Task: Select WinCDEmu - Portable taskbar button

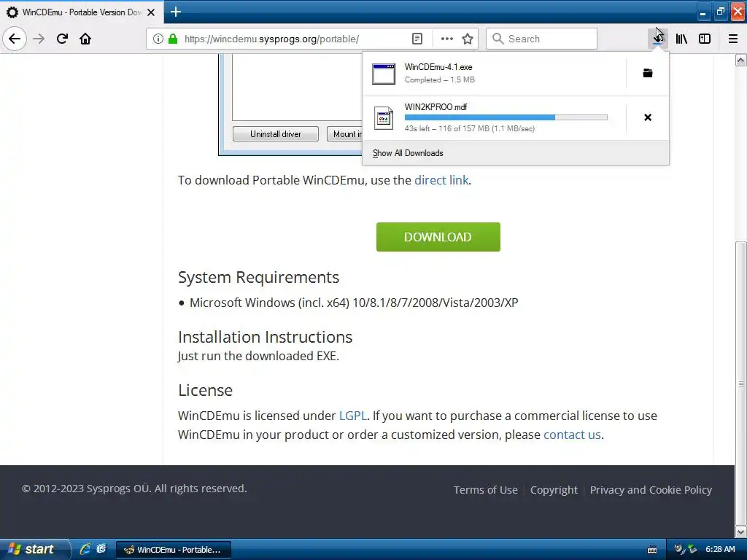Action: tap(174, 550)
